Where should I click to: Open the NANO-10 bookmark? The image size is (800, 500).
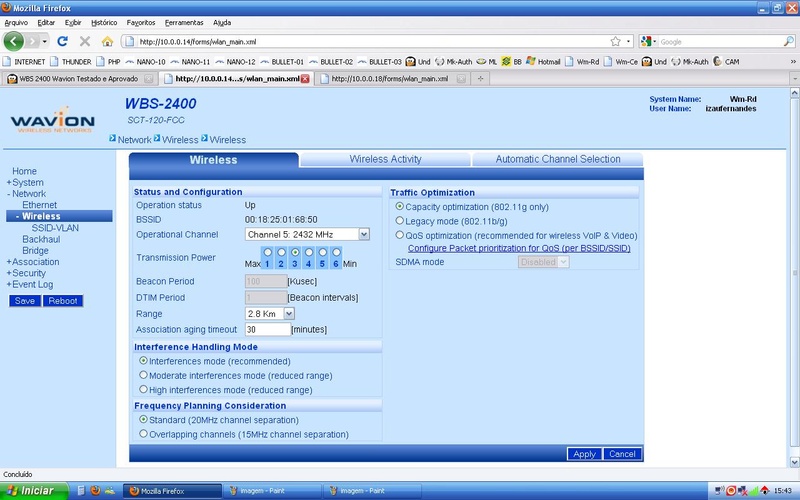(145, 62)
